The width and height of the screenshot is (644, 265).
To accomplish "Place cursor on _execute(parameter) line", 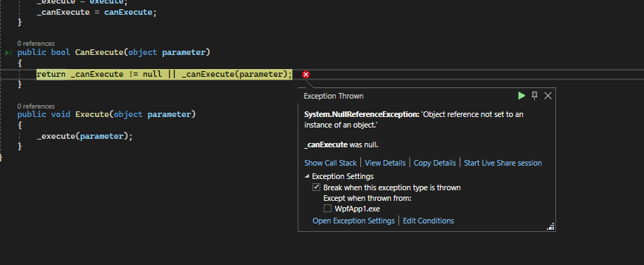I will coord(84,136).
